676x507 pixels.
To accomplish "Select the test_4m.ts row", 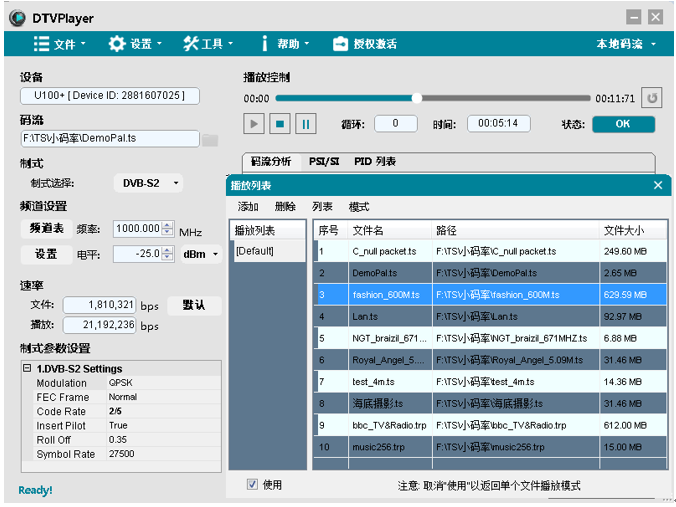I will click(490, 382).
